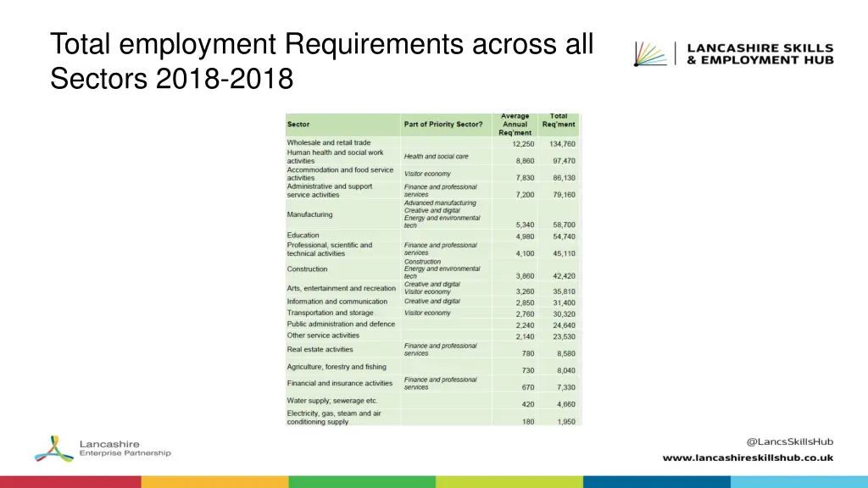Viewport: 868px width, 488px height.
Task: Click annual value 7,830
Action: click(x=526, y=178)
